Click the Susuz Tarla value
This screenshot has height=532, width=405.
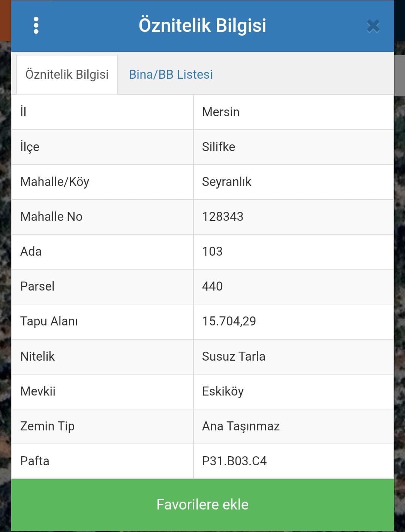click(x=233, y=357)
